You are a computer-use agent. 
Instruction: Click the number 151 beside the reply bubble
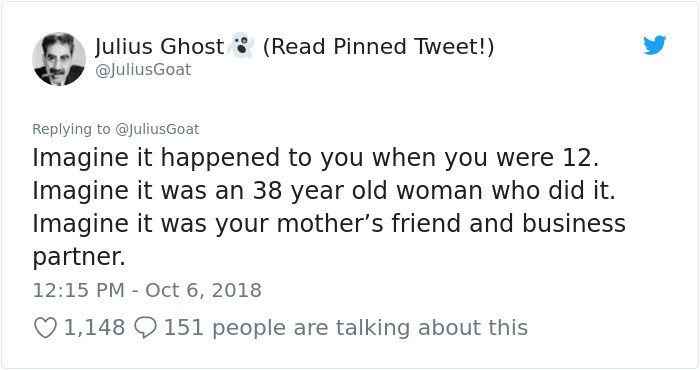tap(183, 327)
